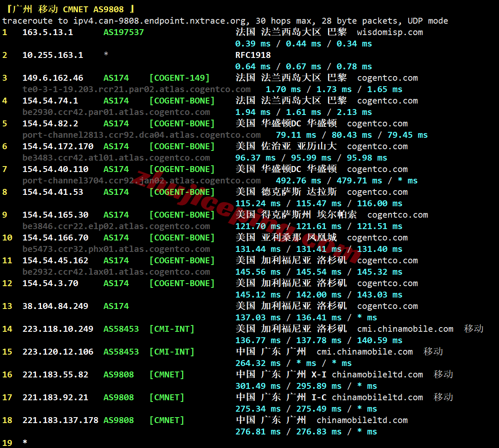Click IP address 221.183.55.82 at hop 16
This screenshot has height=448, width=499.
[x=55, y=375]
